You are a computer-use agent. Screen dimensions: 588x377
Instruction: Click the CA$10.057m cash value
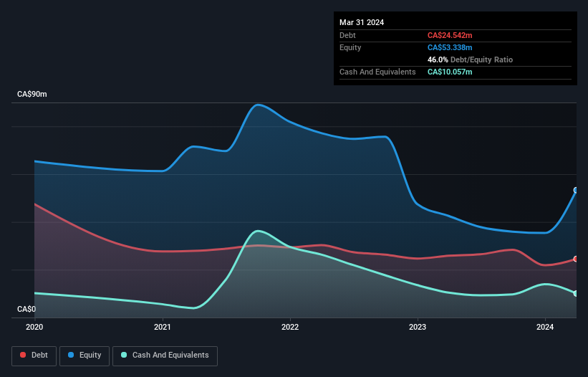pyautogui.click(x=450, y=72)
